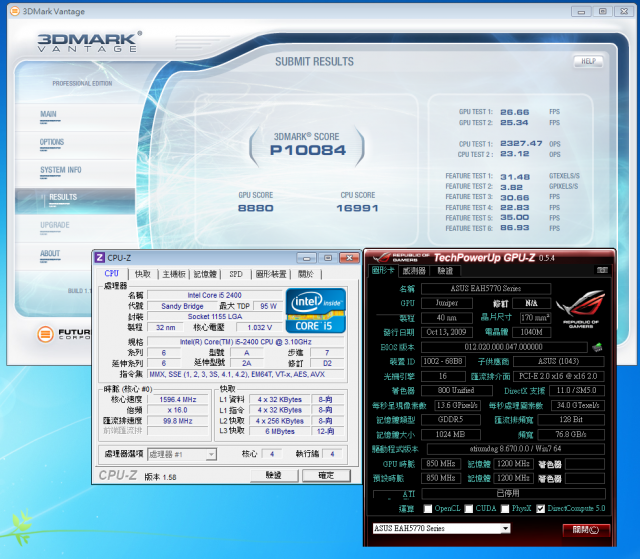Switch to the CPU tab in CPU-Z

[x=111, y=273]
